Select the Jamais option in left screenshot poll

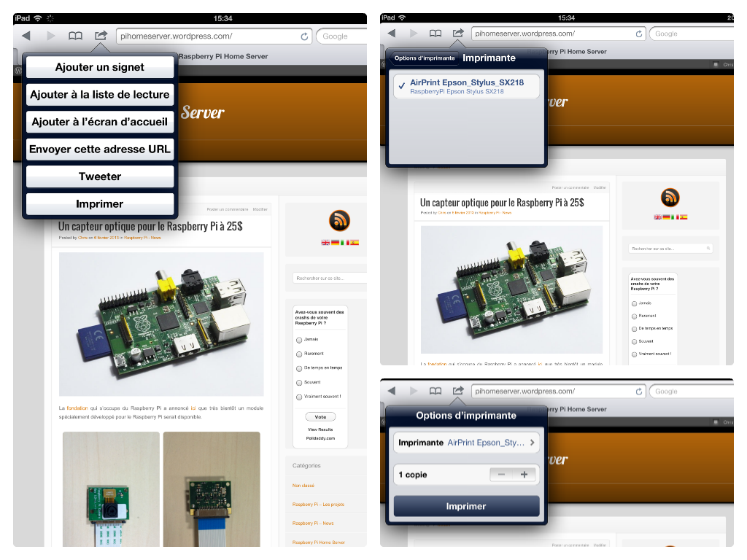click(299, 340)
